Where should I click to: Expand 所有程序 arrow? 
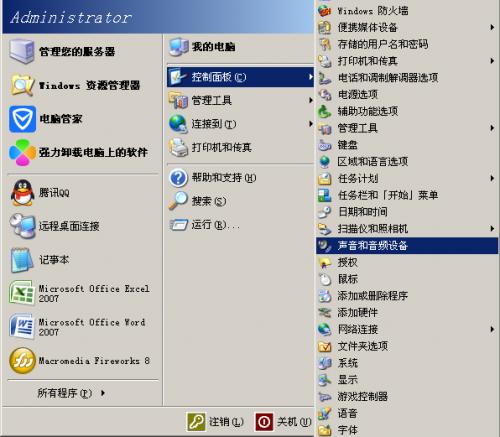point(103,393)
